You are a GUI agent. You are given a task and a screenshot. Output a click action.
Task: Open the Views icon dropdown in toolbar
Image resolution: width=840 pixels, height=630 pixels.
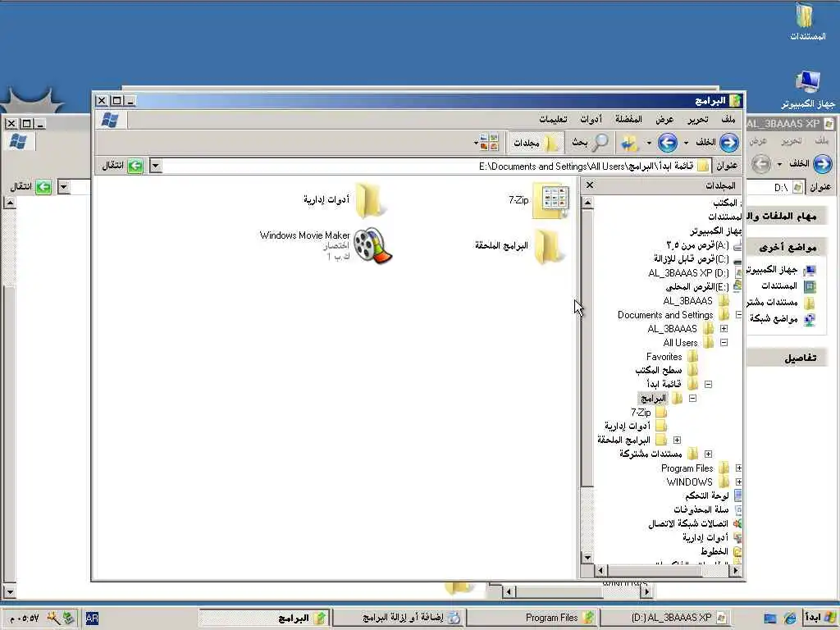click(x=486, y=143)
